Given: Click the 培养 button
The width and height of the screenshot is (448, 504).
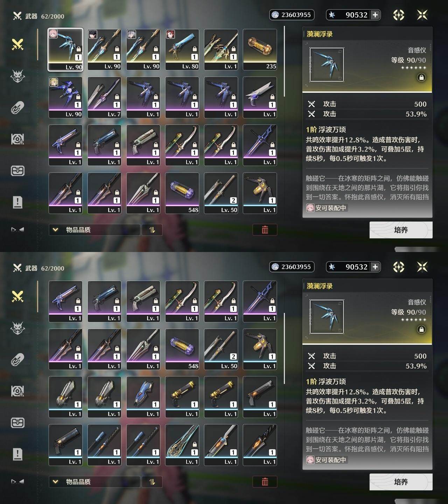Looking at the screenshot, I should point(401,230).
